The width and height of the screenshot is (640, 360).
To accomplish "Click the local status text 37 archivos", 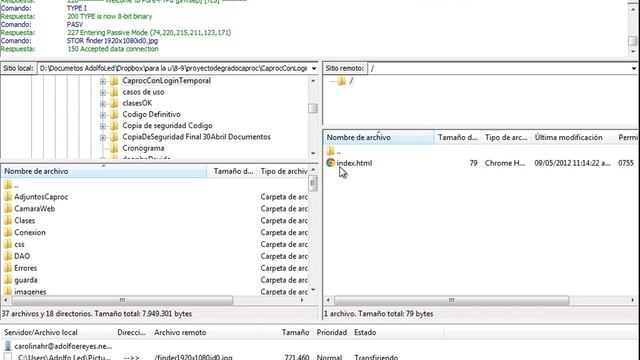I will 97,314.
